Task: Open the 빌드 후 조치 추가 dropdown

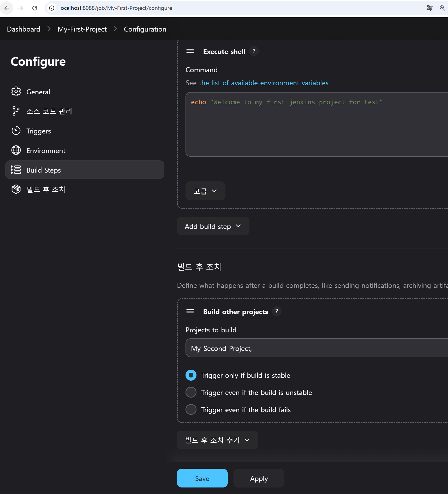Action: coord(217,440)
